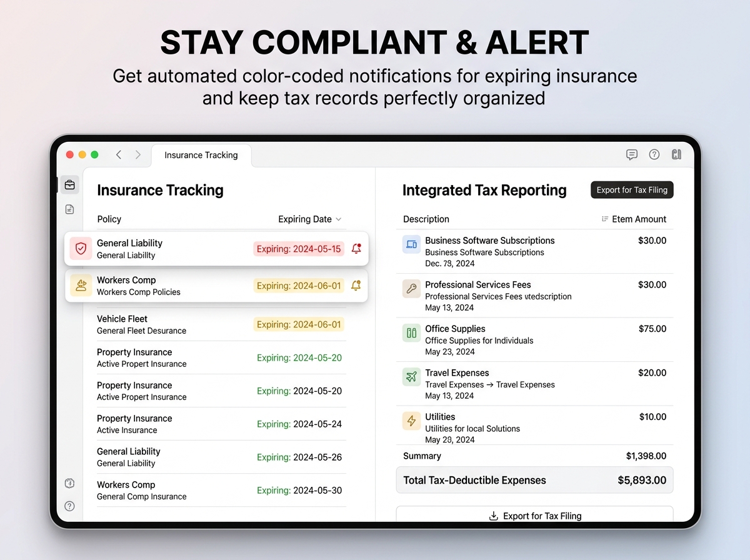Click the Workers Comp yellow icon
The height and width of the screenshot is (560, 750).
[81, 286]
